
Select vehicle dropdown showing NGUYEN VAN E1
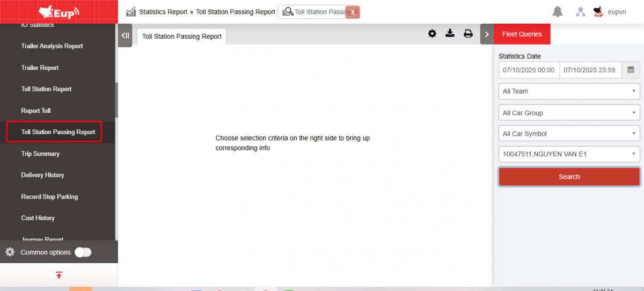569,154
